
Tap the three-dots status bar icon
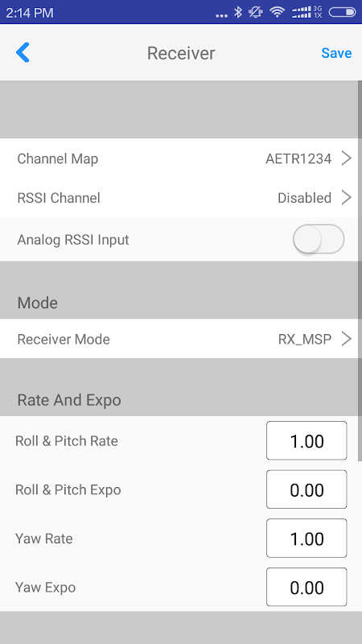(x=221, y=15)
